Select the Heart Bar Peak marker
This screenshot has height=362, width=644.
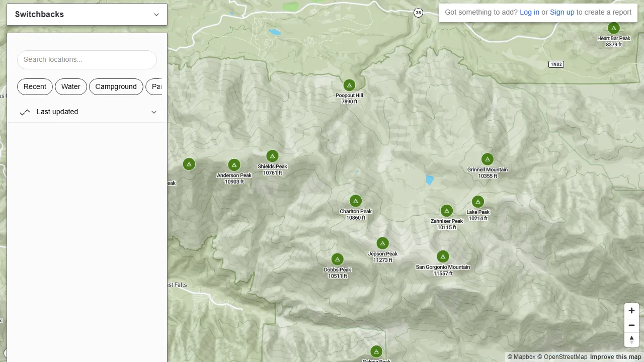[613, 29]
